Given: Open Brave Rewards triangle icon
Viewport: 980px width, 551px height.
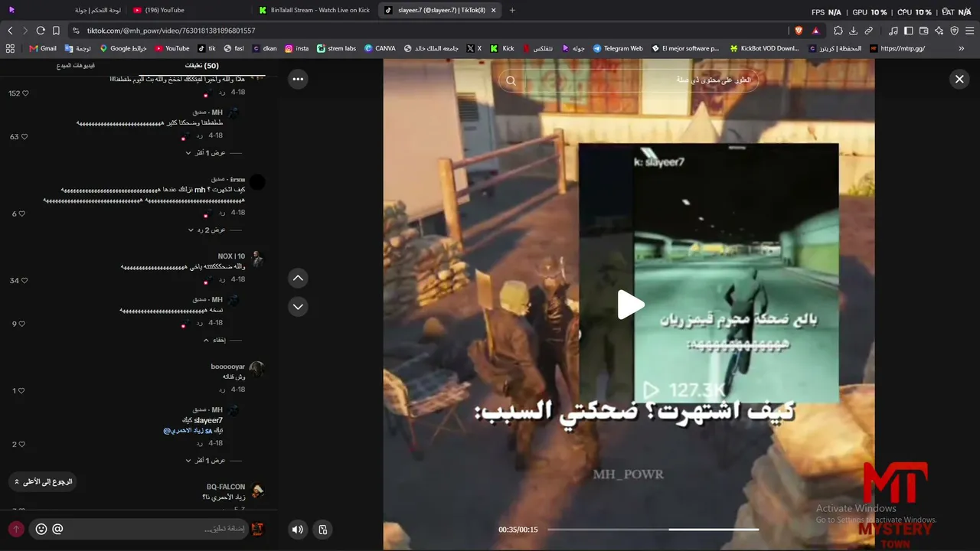Looking at the screenshot, I should (815, 31).
